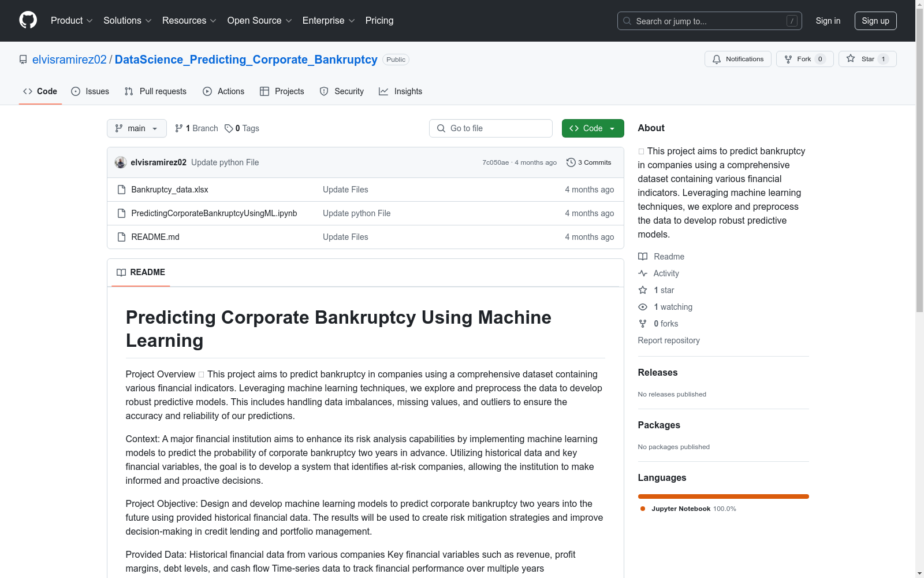This screenshot has height=578, width=924.
Task: Open the README.md file
Action: click(155, 237)
